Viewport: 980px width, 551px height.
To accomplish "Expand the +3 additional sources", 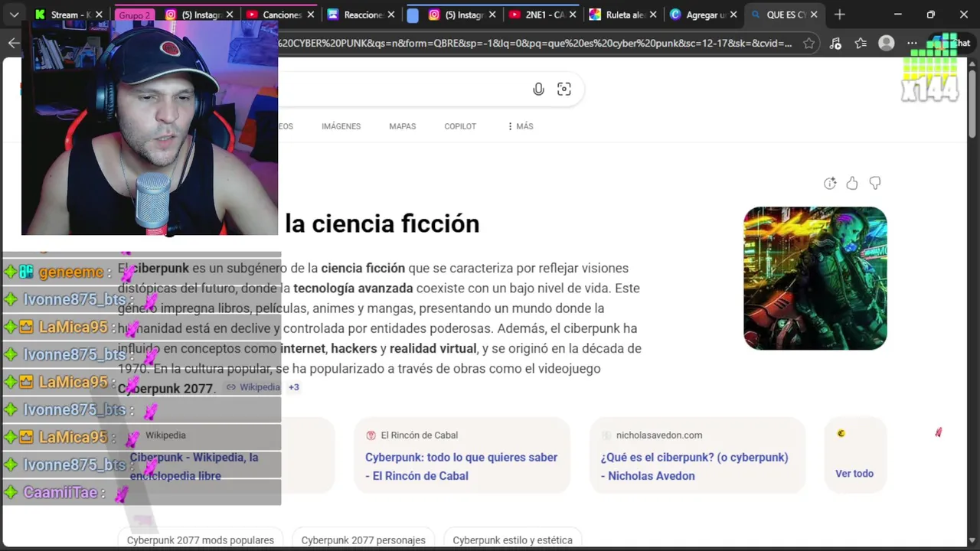I will (293, 387).
